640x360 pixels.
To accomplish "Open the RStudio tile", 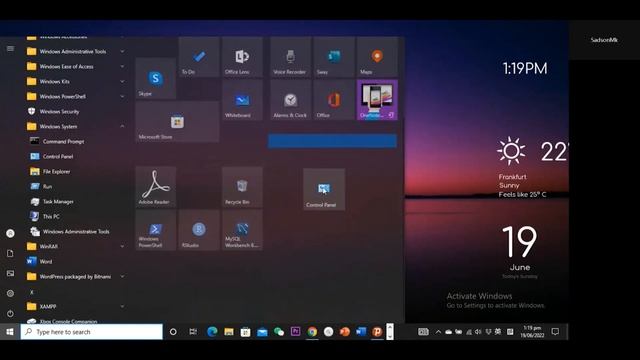I will [199, 230].
